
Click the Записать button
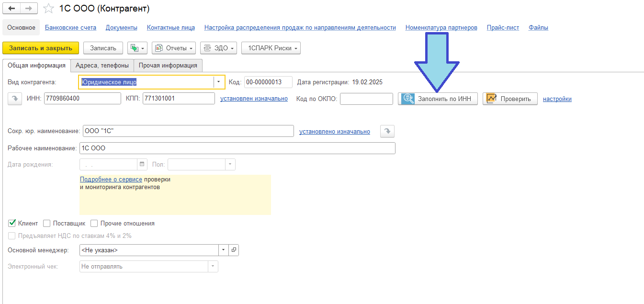click(103, 48)
